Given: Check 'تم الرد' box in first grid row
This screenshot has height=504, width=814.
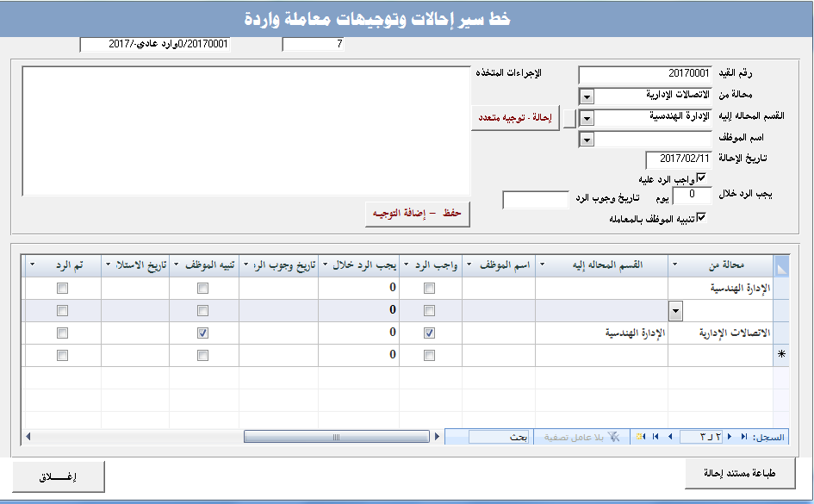Looking at the screenshot, I should (x=62, y=289).
